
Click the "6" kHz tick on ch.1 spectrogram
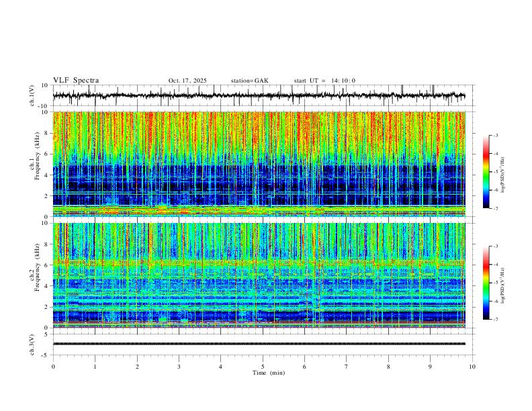[x=46, y=154]
